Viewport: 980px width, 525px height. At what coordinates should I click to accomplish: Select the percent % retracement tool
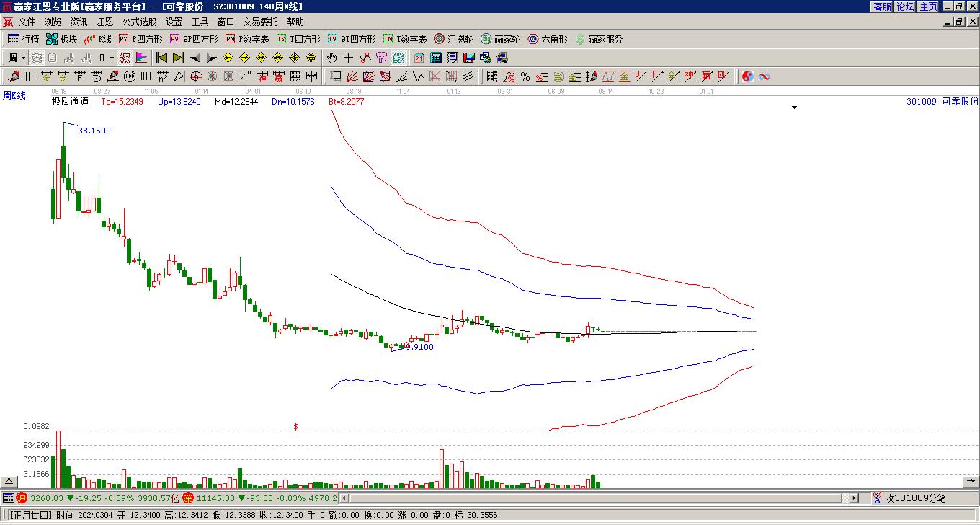tap(525, 76)
